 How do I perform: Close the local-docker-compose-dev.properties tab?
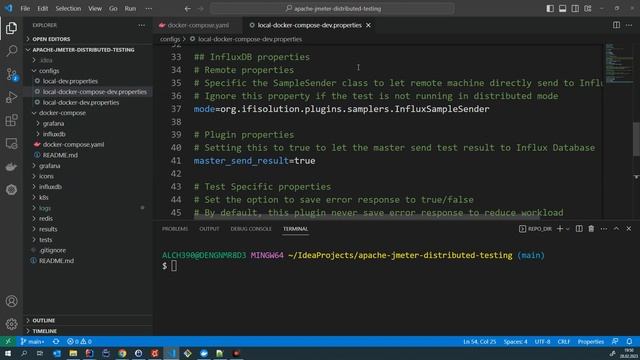click(x=369, y=25)
